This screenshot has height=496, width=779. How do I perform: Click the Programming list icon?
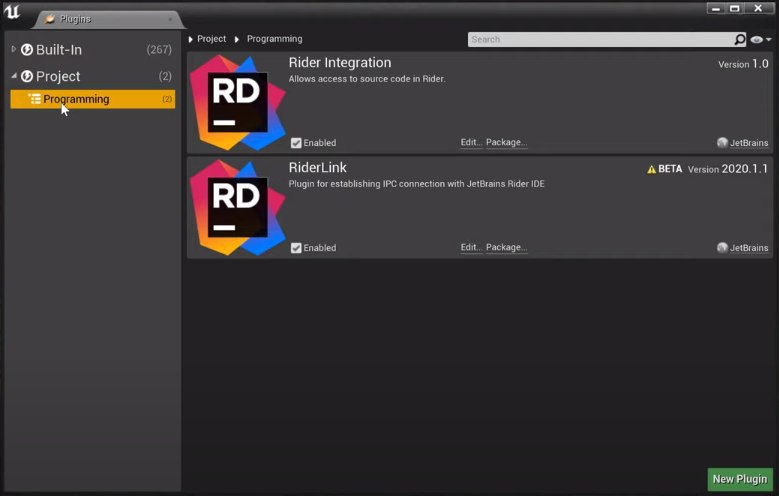coord(34,99)
